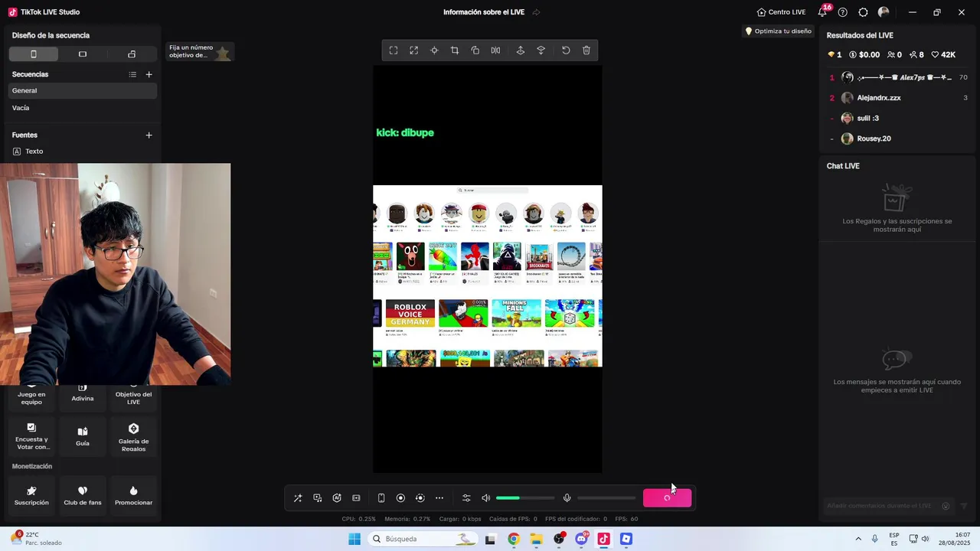Open Chrome from the taskbar
The height and width of the screenshot is (551, 980).
(513, 539)
